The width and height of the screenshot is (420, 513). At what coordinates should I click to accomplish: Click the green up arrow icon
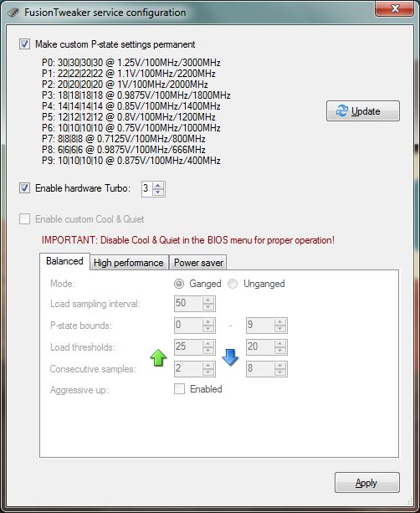point(158,358)
